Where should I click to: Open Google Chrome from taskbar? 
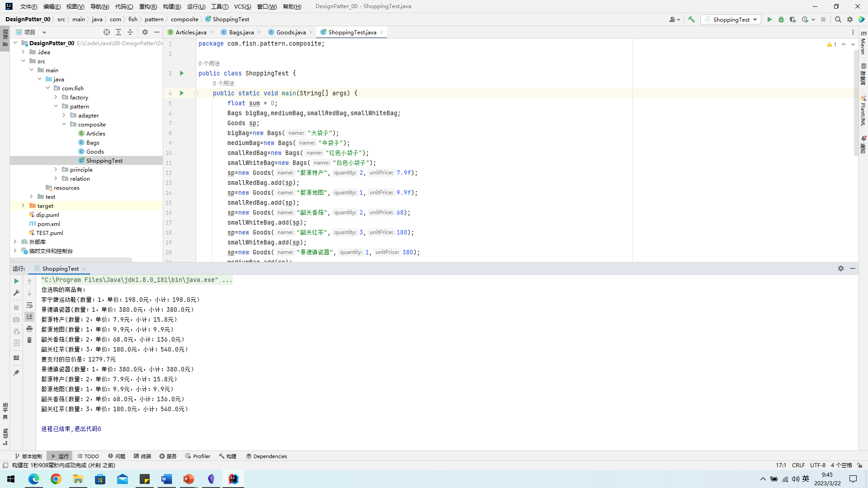click(x=56, y=479)
